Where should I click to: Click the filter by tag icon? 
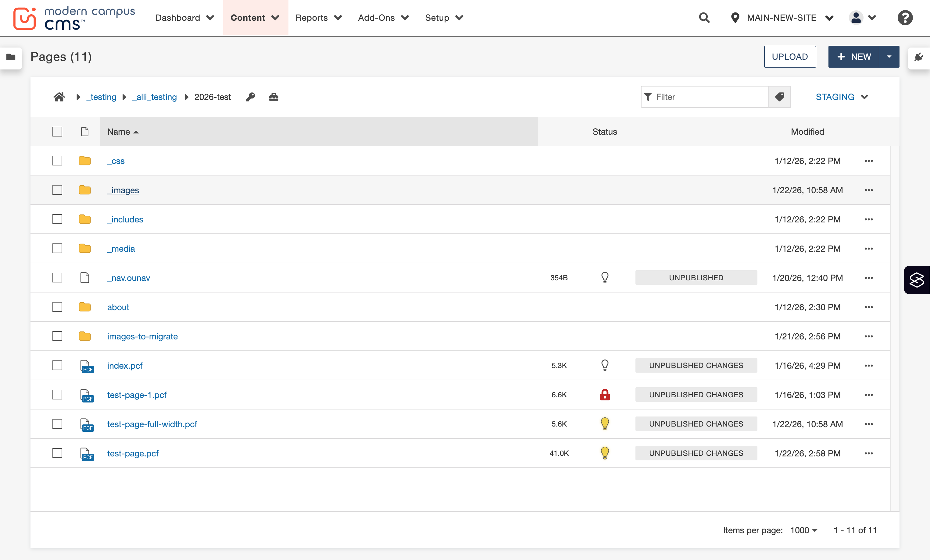pos(779,97)
